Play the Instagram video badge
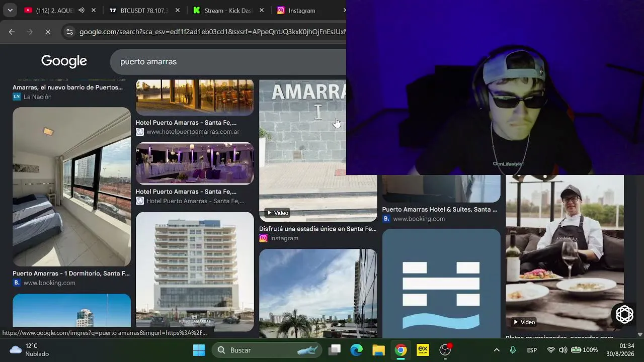 276,213
